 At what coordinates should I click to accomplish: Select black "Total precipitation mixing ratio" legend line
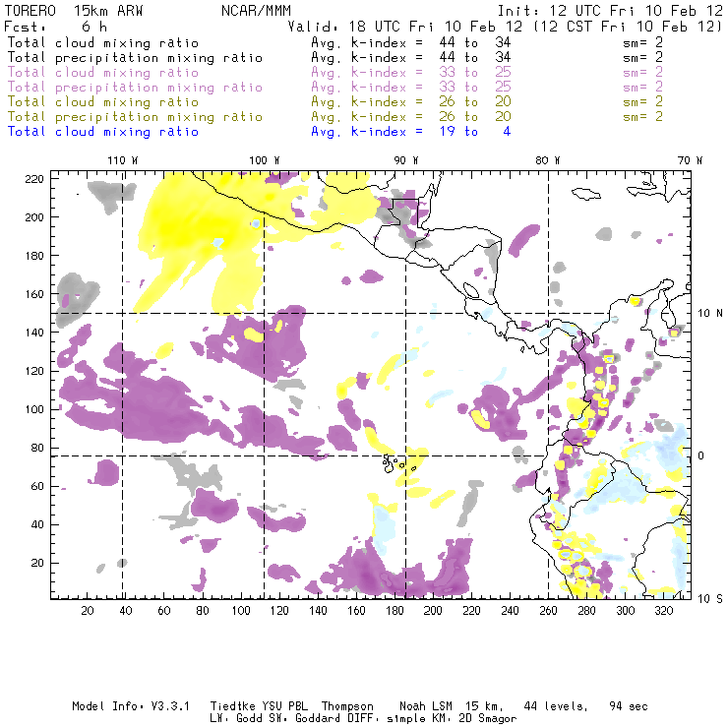click(x=135, y=58)
